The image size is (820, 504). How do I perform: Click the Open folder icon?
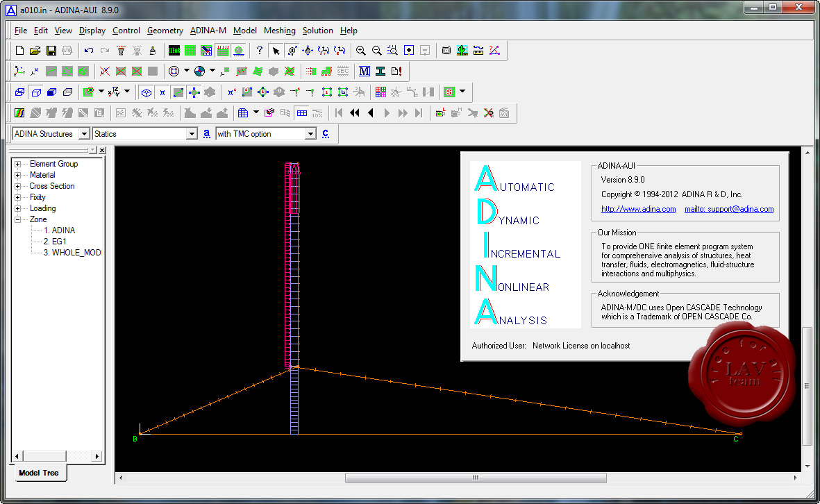pyautogui.click(x=35, y=50)
